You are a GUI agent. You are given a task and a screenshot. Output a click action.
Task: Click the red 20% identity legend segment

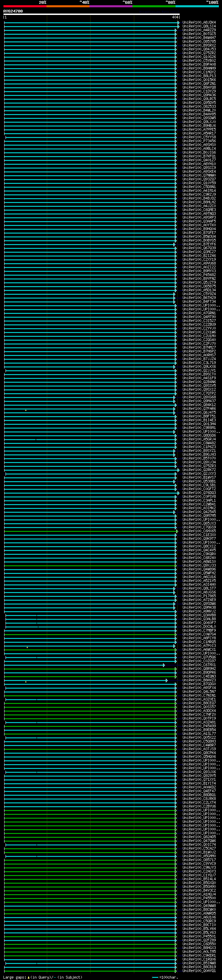25,6
